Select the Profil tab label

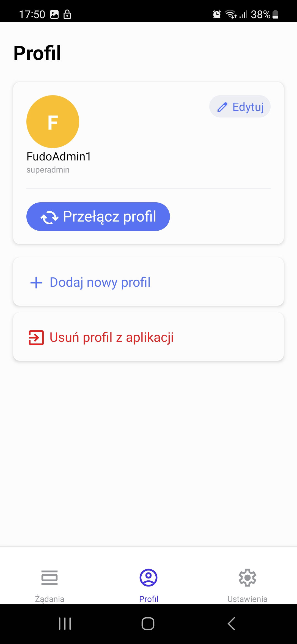[149, 599]
